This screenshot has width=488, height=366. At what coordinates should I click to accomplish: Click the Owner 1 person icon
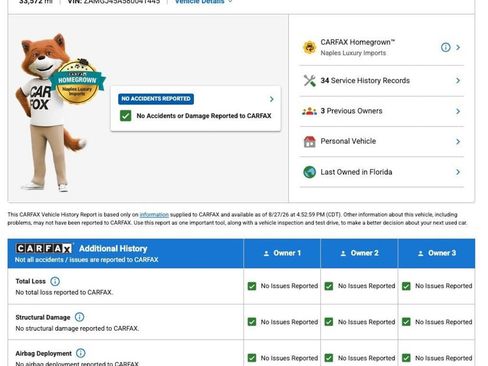point(266,253)
